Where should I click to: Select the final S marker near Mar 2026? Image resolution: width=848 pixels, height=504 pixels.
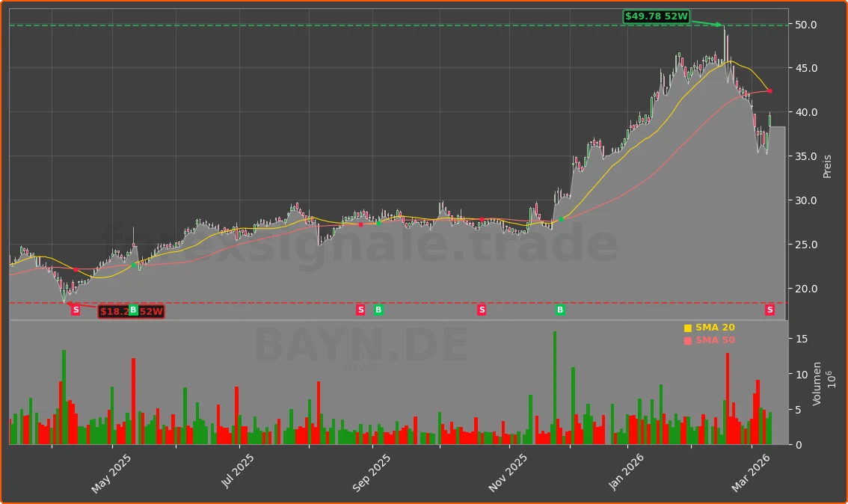769,310
